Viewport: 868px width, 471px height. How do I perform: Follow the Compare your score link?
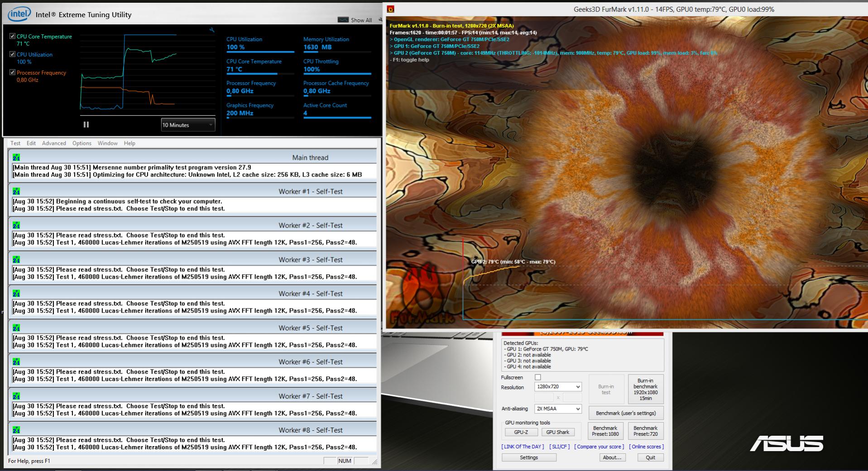(599, 447)
